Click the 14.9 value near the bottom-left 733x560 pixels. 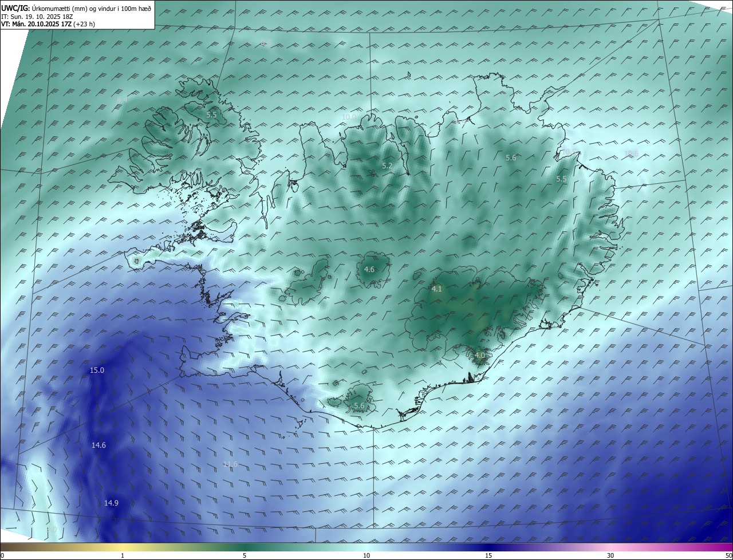point(111,503)
